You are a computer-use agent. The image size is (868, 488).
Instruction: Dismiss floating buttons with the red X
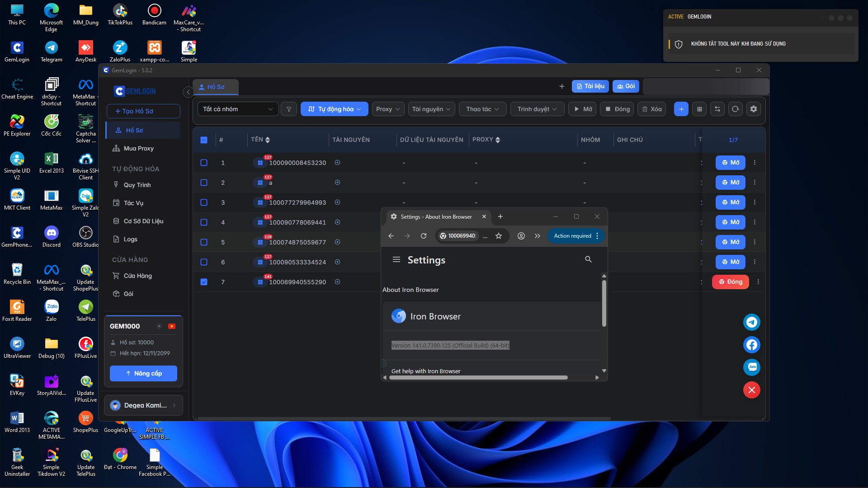pyautogui.click(x=752, y=390)
